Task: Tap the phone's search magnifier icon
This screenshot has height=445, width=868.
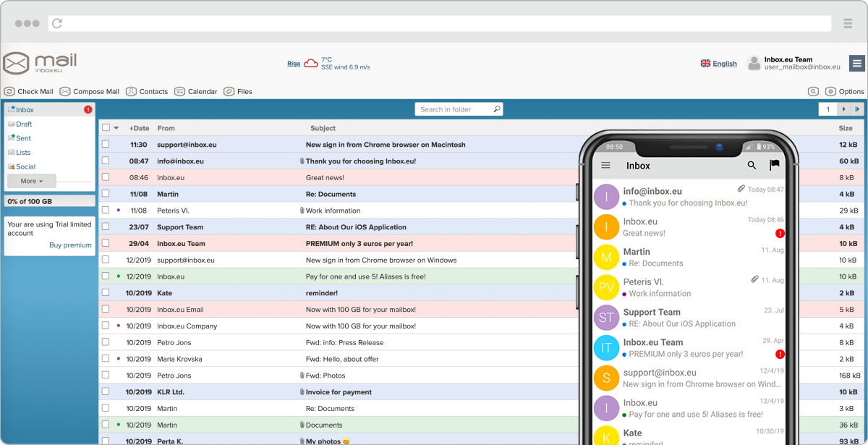Action: pyautogui.click(x=752, y=166)
